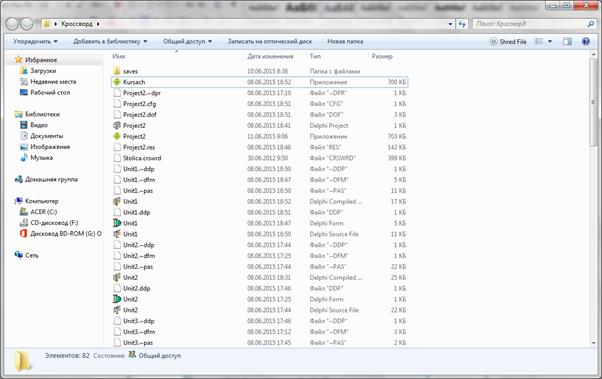
Task: Toggle the preview pane button
Action: point(567,41)
